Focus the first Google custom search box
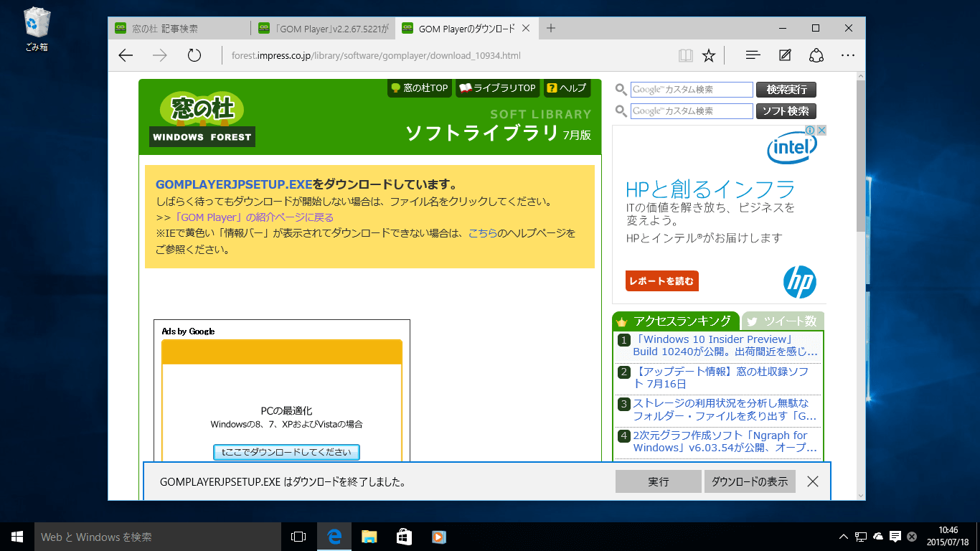The height and width of the screenshot is (551, 980). pyautogui.click(x=692, y=90)
